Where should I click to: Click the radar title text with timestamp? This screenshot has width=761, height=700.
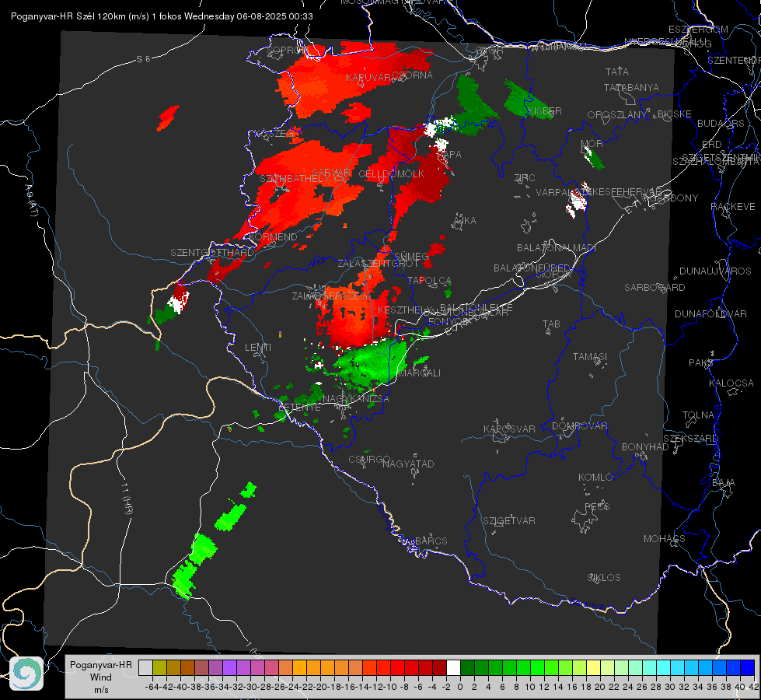162,16
